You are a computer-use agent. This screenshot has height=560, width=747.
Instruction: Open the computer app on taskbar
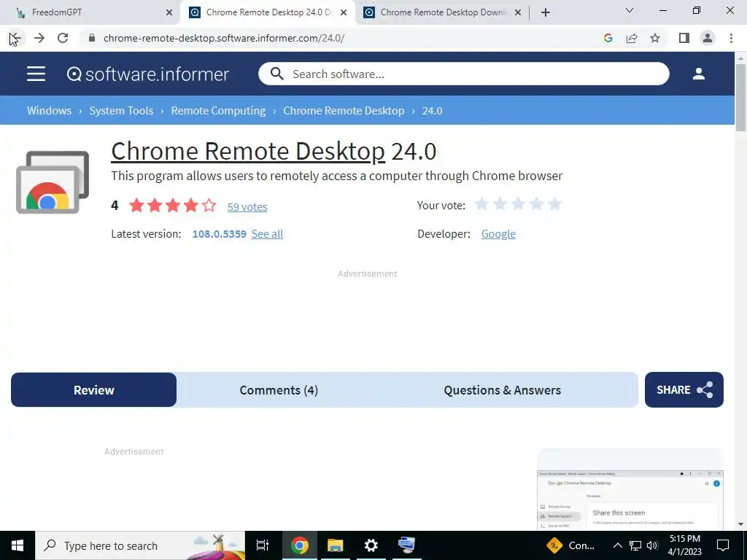(x=406, y=545)
